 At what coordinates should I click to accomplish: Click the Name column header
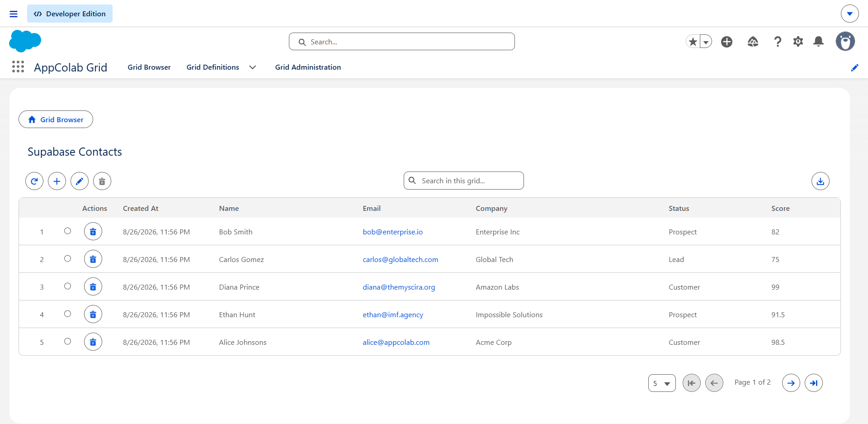point(229,208)
